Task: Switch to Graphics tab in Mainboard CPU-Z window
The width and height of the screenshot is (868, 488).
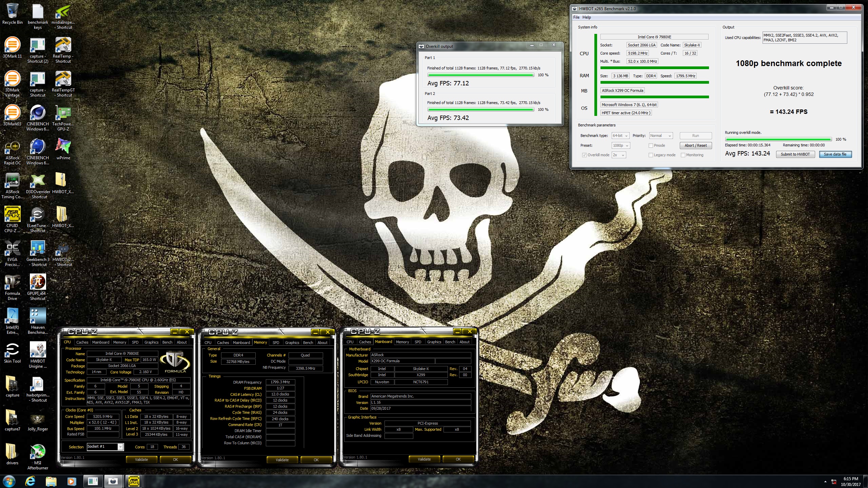Action: (434, 342)
